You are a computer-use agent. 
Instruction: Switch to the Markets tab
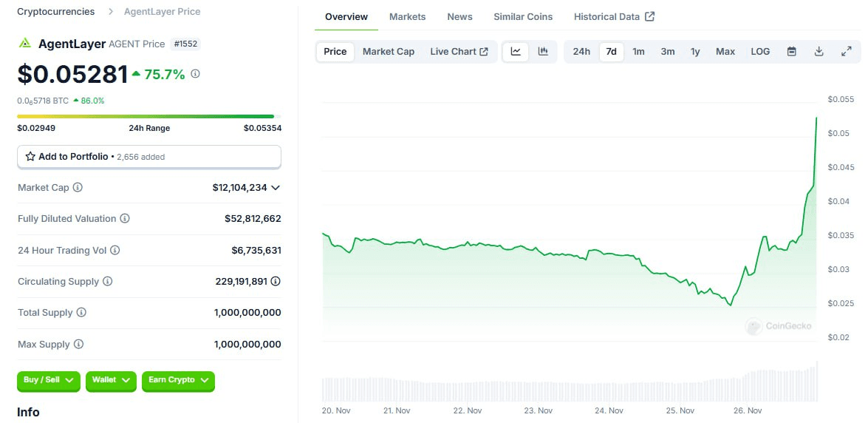click(x=408, y=16)
